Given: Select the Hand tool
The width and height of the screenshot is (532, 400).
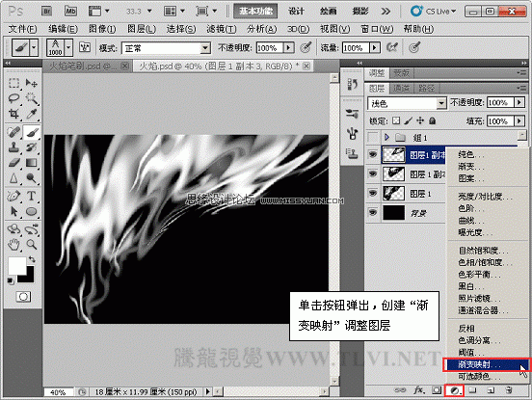Looking at the screenshot, I should pos(13,244).
